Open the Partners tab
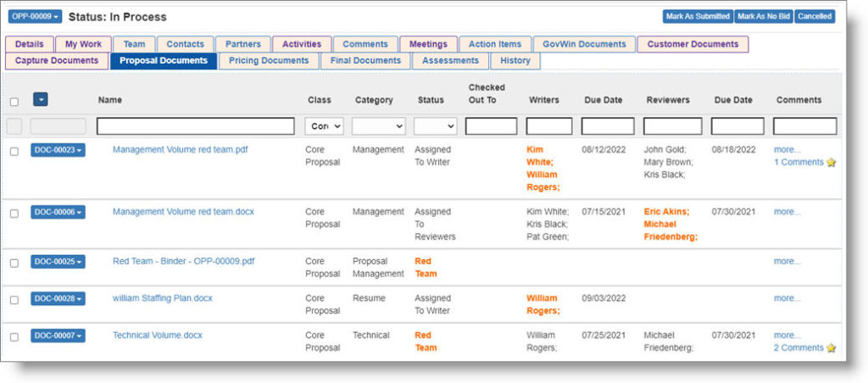 click(x=243, y=44)
